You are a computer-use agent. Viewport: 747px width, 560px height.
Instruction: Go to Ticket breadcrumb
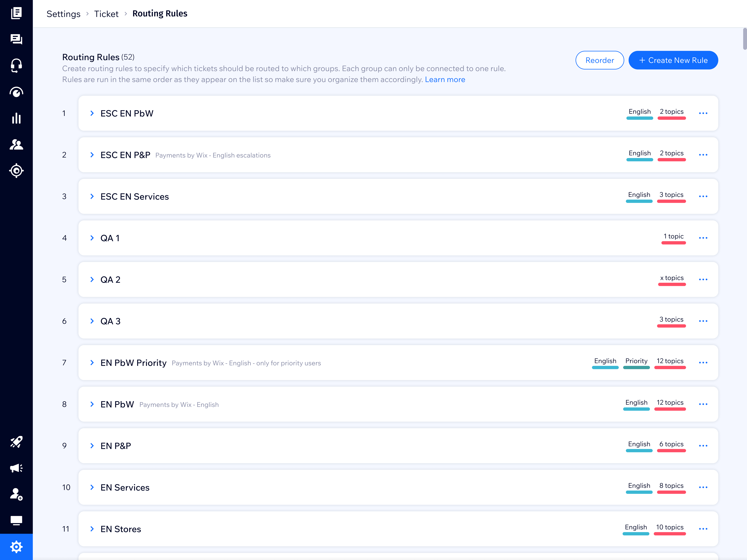pos(106,14)
